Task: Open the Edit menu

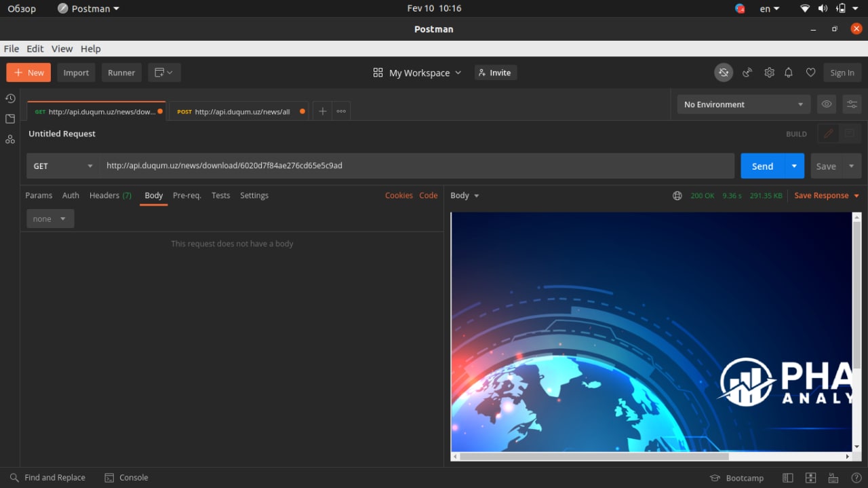Action: coord(35,49)
